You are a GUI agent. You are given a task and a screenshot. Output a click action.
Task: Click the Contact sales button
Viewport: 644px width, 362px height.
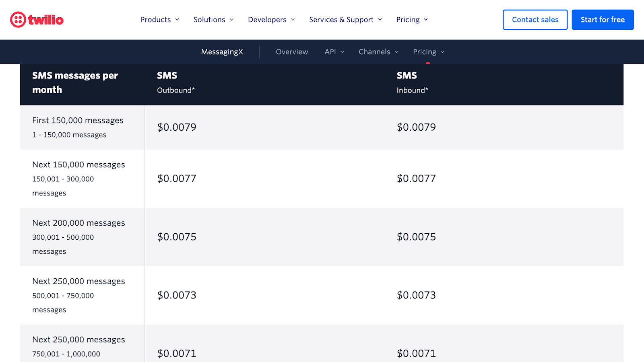(x=535, y=20)
